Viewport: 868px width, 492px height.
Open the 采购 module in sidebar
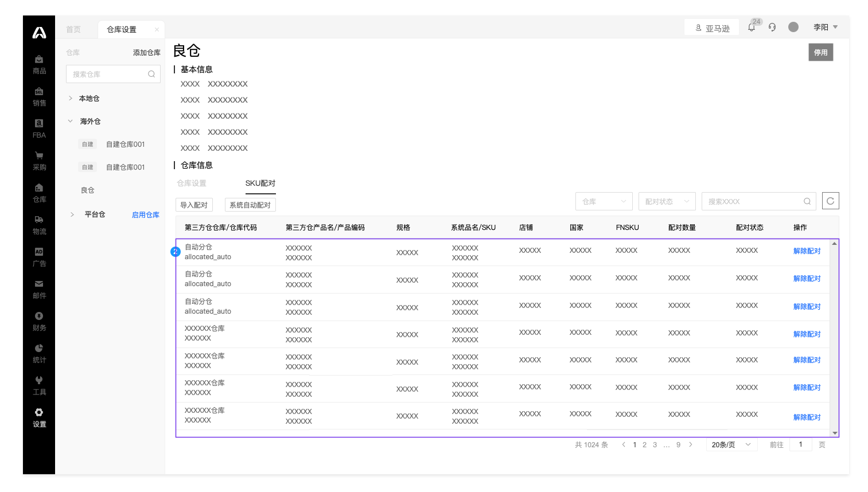pyautogui.click(x=39, y=161)
